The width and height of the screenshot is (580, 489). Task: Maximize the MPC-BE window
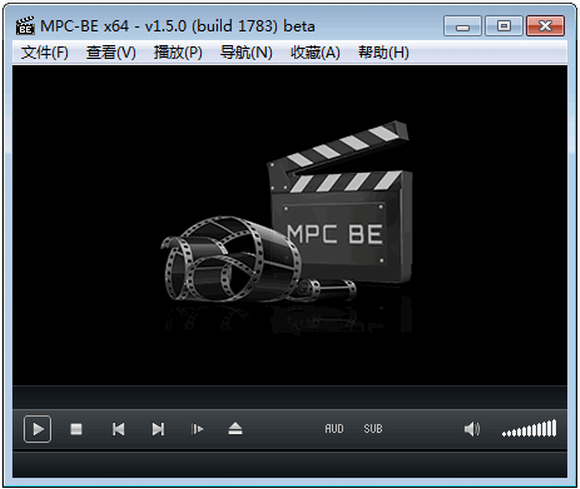503,26
